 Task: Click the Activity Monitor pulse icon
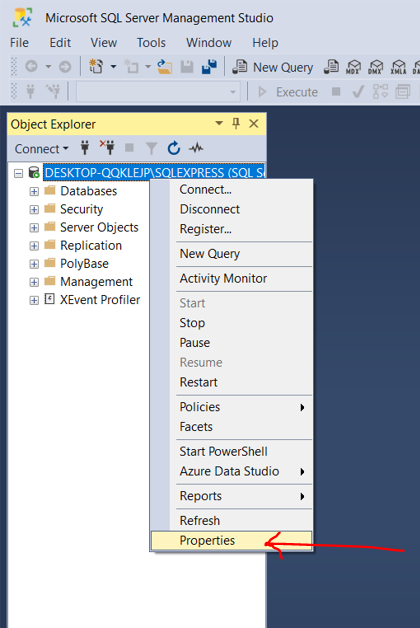point(196,148)
